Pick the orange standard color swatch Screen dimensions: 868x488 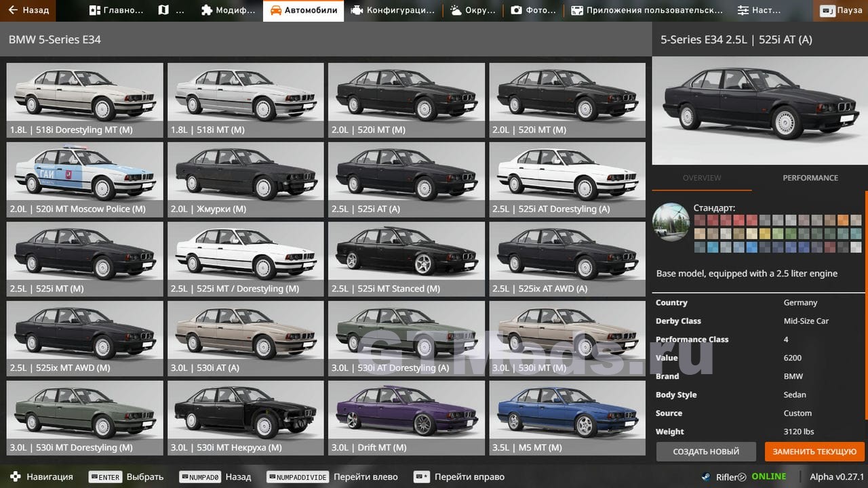pos(843,220)
